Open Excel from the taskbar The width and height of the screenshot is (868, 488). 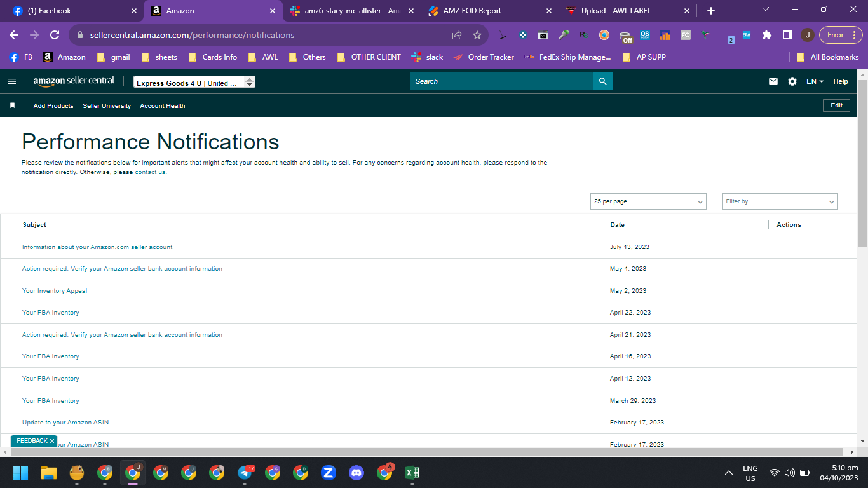point(412,473)
